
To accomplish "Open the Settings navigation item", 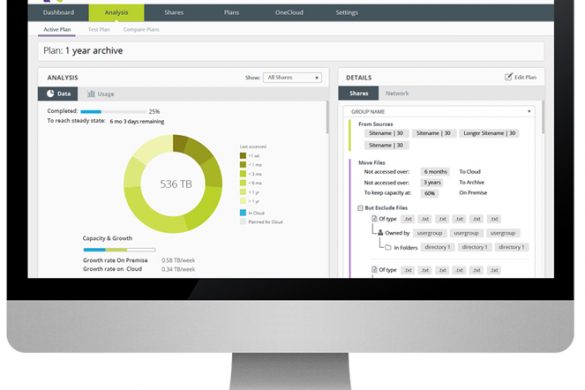I will [x=347, y=12].
